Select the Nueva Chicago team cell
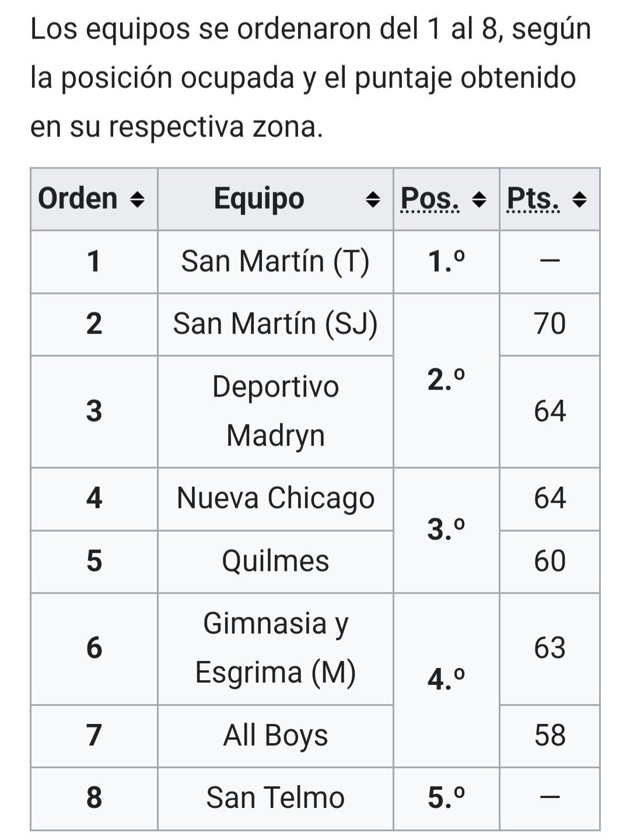Screen dimensions: 630x840 275,499
